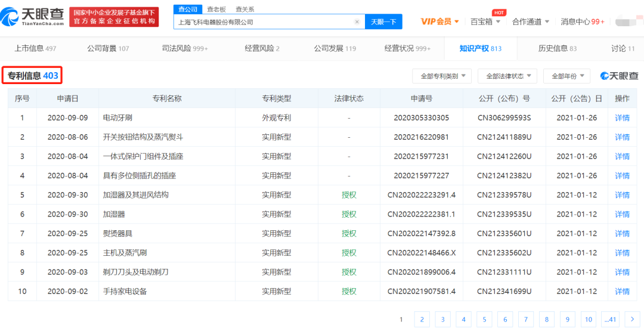This screenshot has height=331, width=644.
Task: Go to page 5 of patents
Action: point(484,319)
